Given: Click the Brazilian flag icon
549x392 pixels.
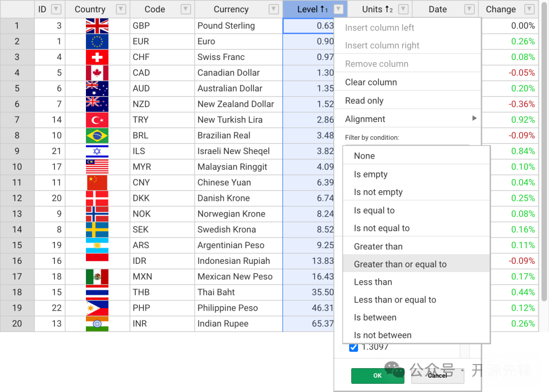Looking at the screenshot, I should [97, 136].
